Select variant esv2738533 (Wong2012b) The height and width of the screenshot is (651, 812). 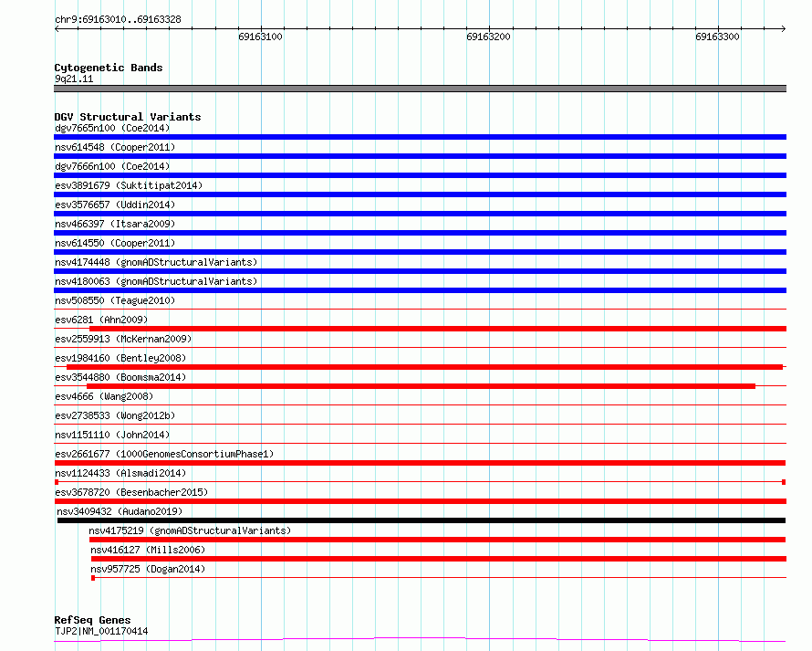(115, 415)
